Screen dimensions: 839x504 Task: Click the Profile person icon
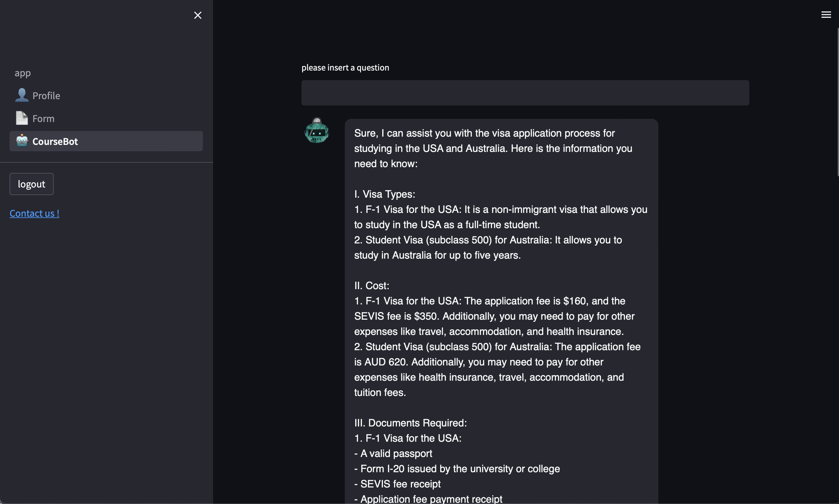[22, 95]
